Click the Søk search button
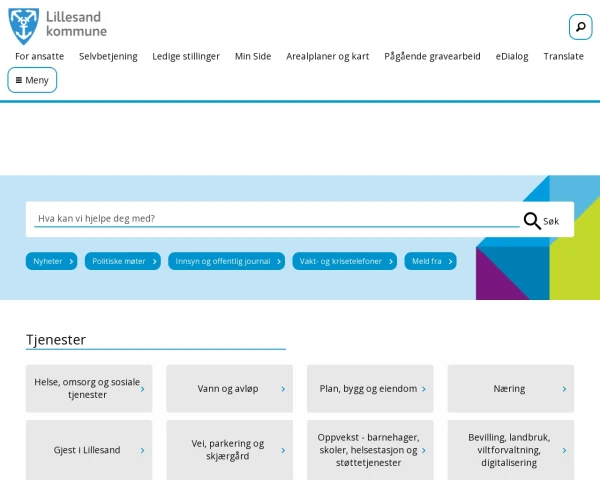This screenshot has width=600, height=480. (541, 221)
